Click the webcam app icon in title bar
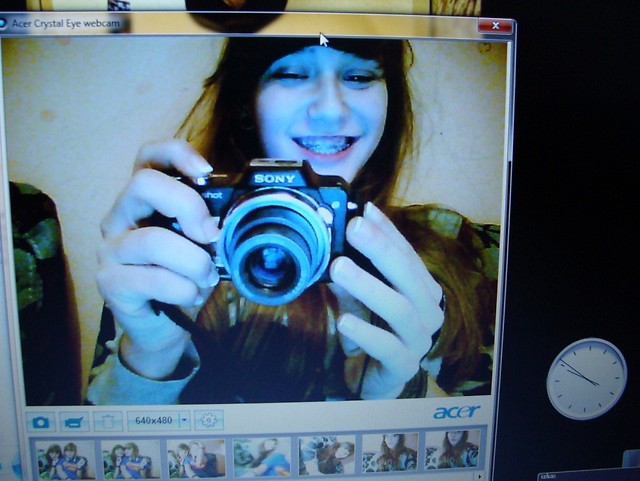 [2, 23]
